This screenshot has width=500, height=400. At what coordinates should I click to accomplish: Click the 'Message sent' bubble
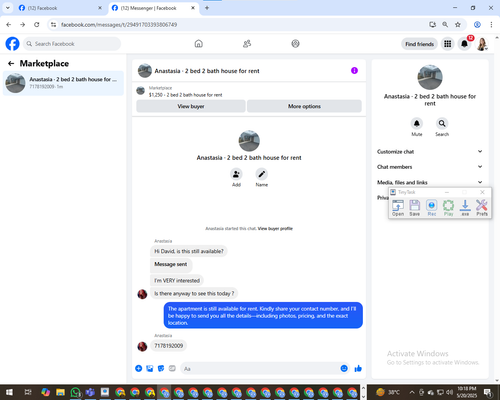[x=171, y=264]
